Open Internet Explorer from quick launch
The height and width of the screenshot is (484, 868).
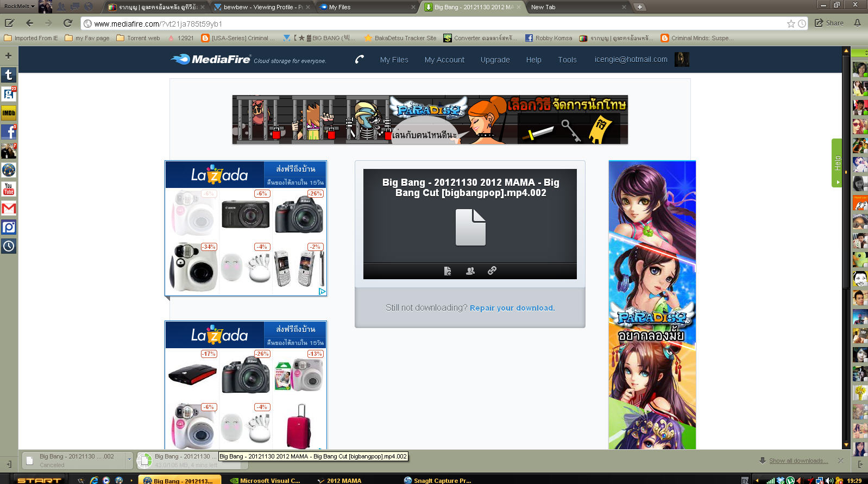point(94,480)
